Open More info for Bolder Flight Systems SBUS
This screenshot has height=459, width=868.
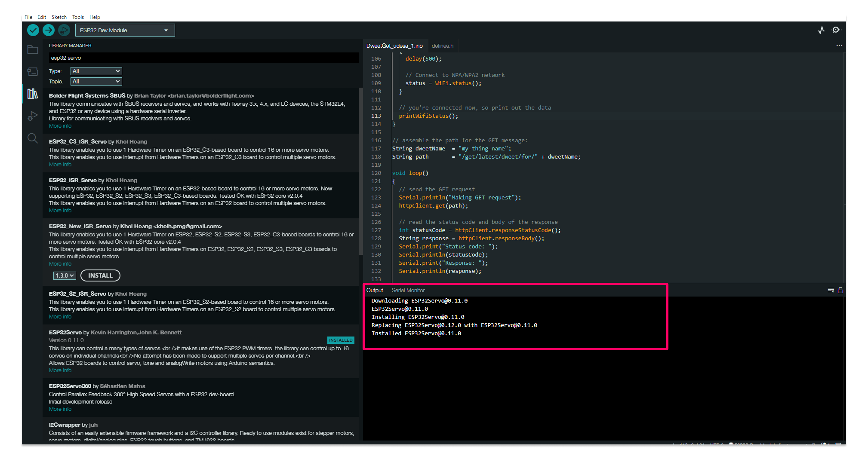(x=60, y=126)
